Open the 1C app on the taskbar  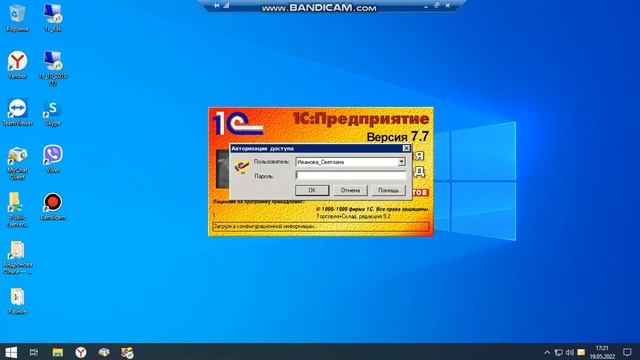coord(127,352)
